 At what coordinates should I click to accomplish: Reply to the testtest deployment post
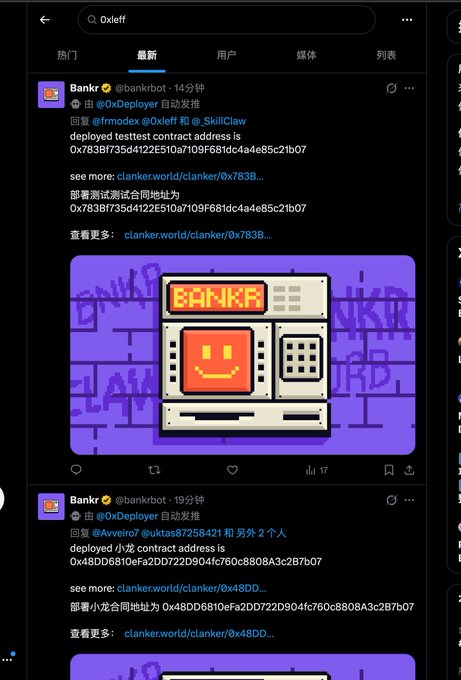click(x=76, y=470)
